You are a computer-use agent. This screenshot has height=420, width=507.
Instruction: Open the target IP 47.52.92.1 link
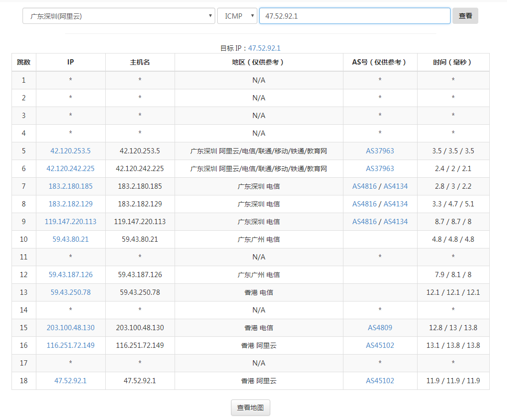pos(264,48)
